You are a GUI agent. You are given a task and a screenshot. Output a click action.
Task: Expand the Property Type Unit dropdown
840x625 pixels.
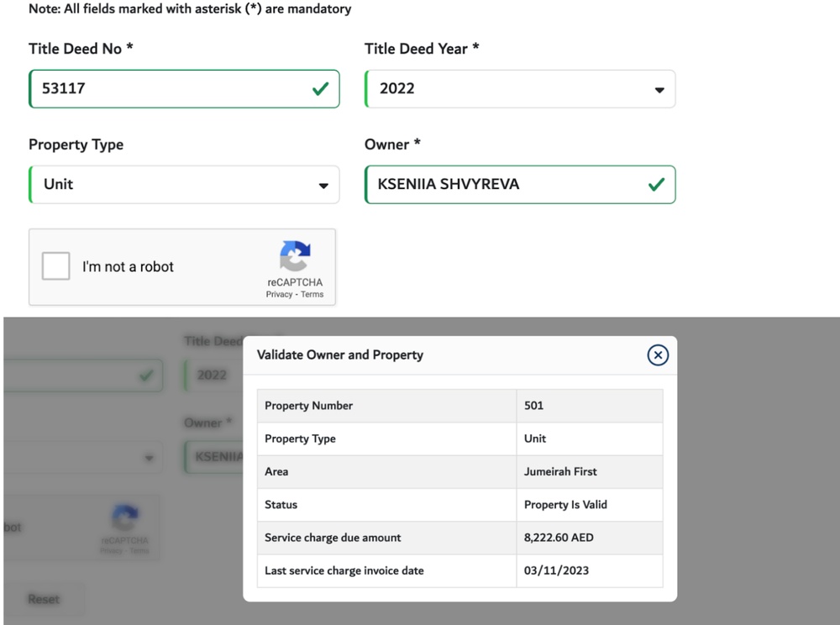click(x=184, y=185)
